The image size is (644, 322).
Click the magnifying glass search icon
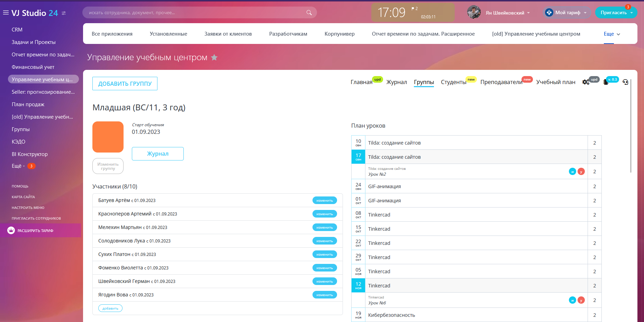click(309, 13)
